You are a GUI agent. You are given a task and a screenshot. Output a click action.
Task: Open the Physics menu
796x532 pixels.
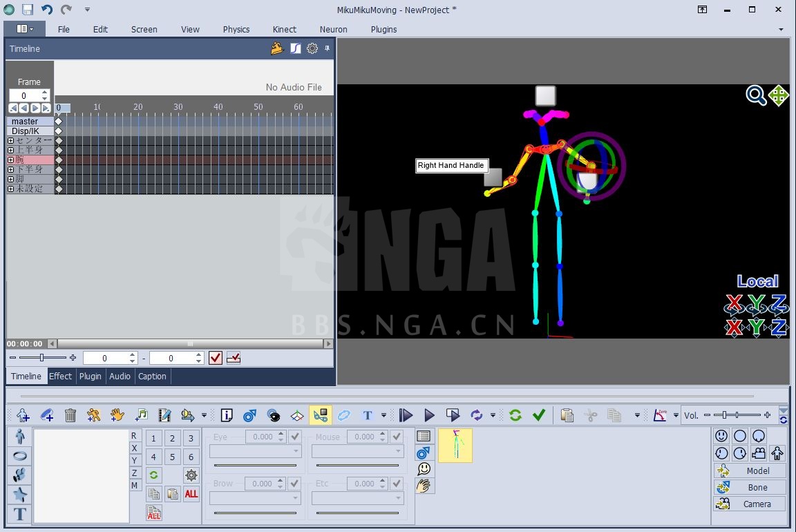[236, 29]
